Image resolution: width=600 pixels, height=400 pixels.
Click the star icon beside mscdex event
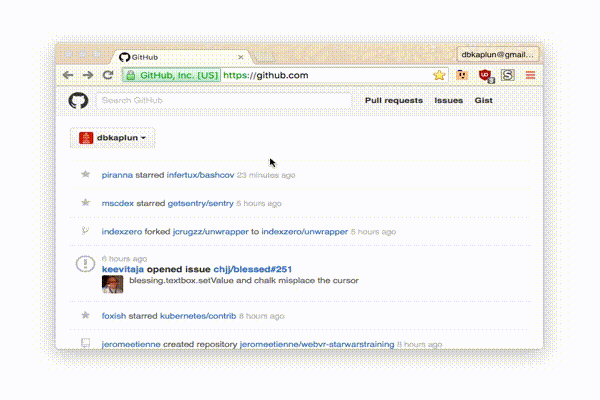tap(86, 202)
